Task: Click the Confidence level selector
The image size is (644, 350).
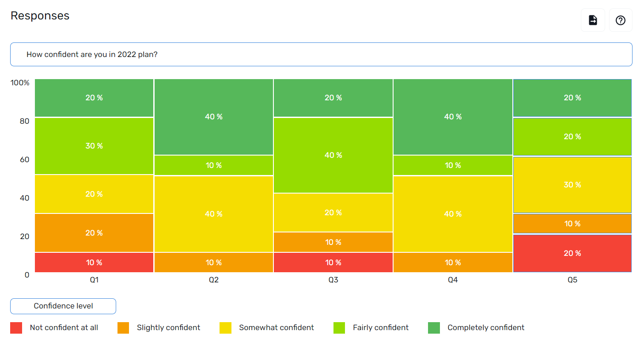Action: tap(63, 306)
